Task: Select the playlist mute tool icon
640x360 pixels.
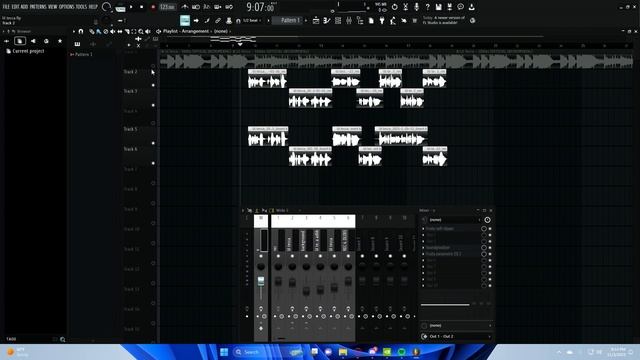Action: pos(113,31)
